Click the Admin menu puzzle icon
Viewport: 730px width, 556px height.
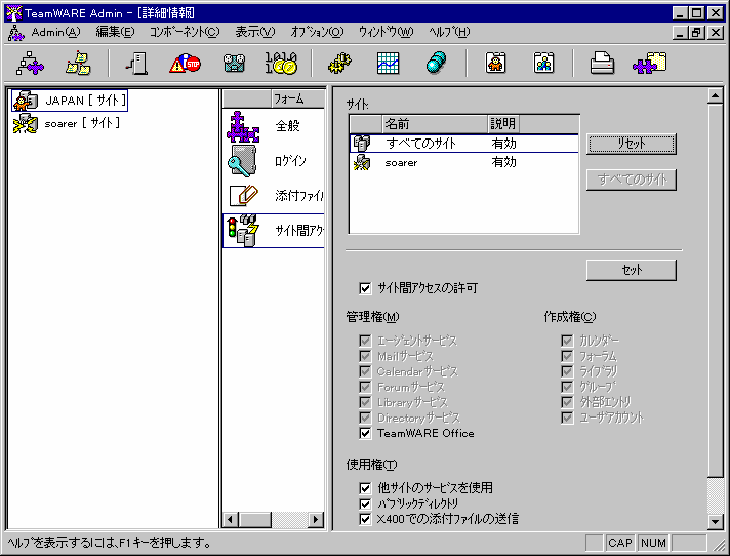coord(16,33)
